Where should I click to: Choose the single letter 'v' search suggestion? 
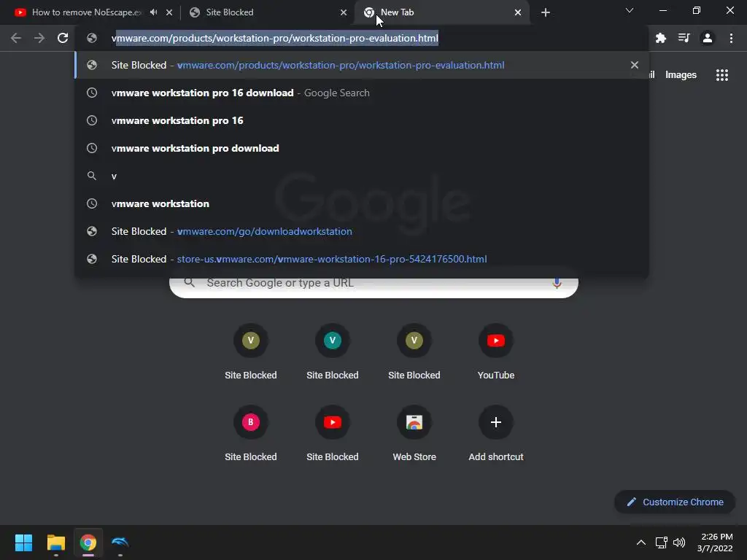click(x=362, y=176)
